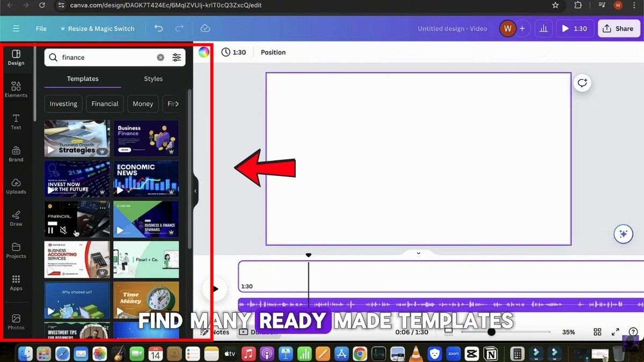Unmute the Financial template preview
644x362 pixels.
tap(63, 231)
